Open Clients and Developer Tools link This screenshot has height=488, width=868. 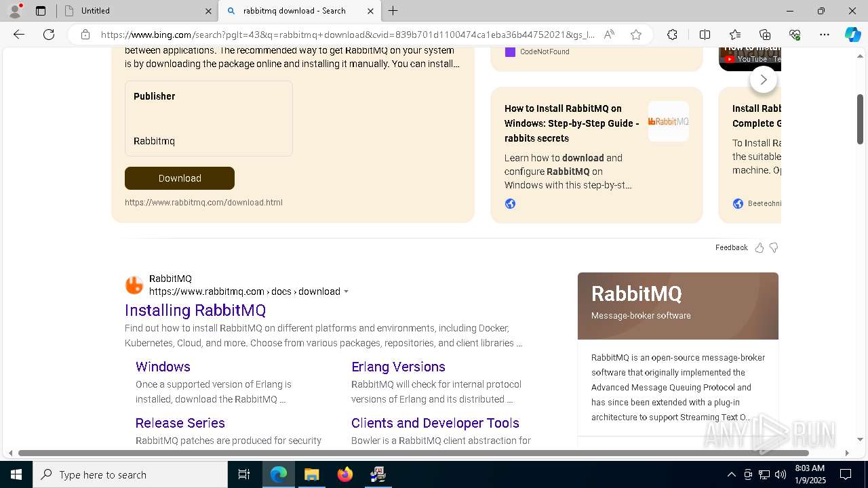click(435, 423)
